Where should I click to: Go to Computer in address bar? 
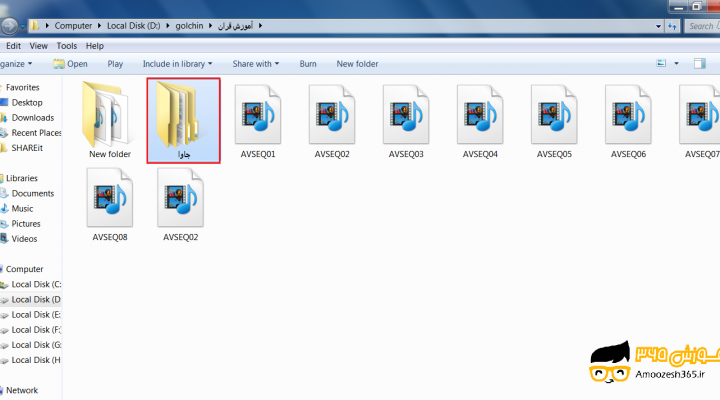[73, 26]
